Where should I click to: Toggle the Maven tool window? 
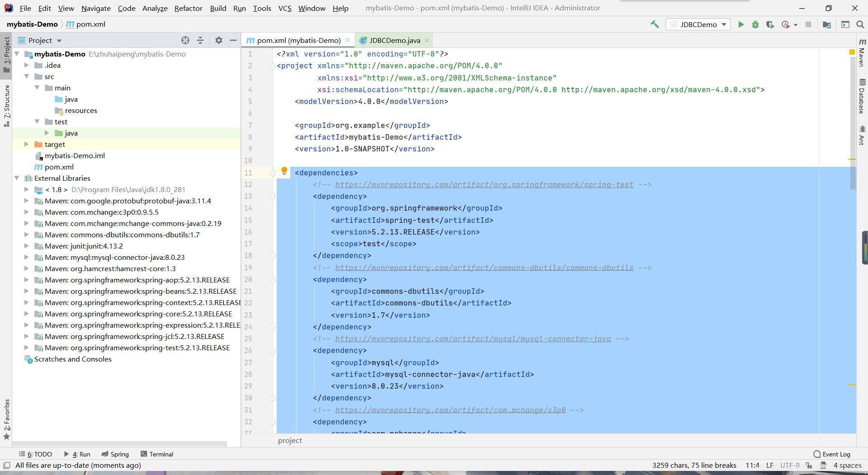(x=862, y=53)
